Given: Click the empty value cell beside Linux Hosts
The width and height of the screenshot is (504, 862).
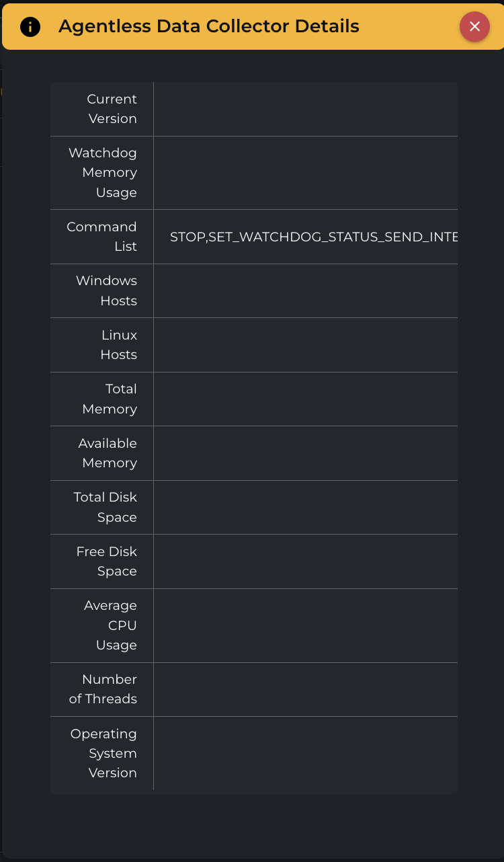Looking at the screenshot, I should [x=305, y=345].
